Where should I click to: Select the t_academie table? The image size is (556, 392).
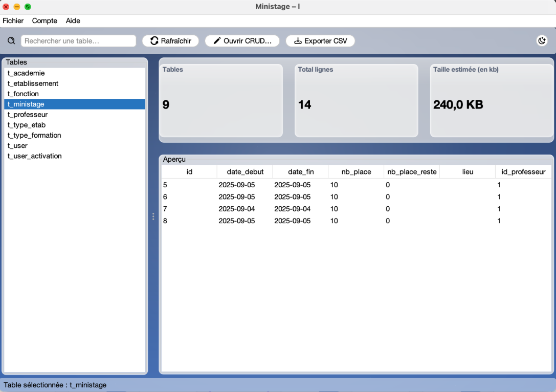(26, 73)
